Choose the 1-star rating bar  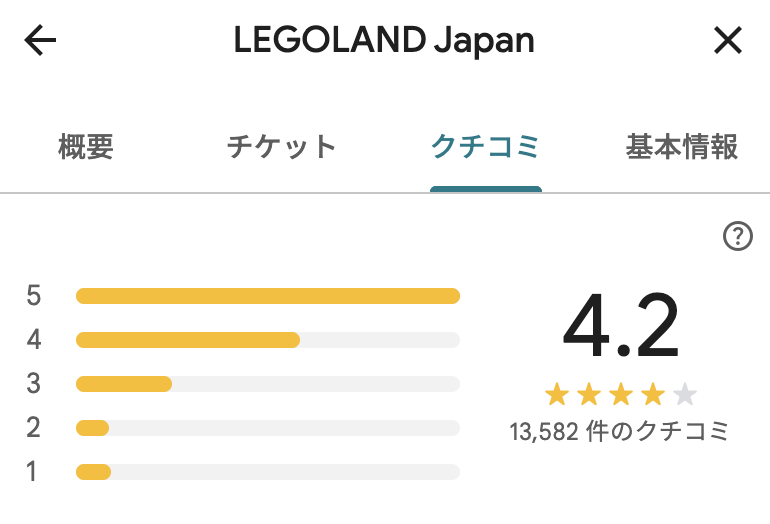pos(267,472)
